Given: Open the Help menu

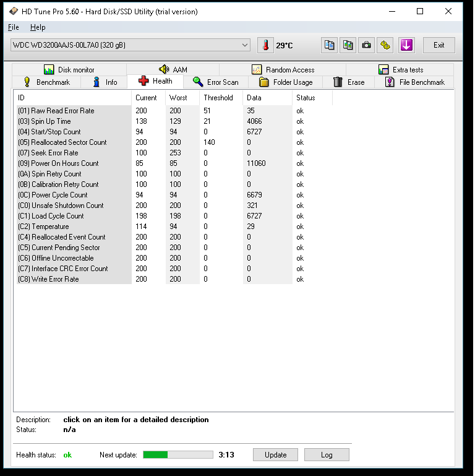Looking at the screenshot, I should (x=38, y=27).
